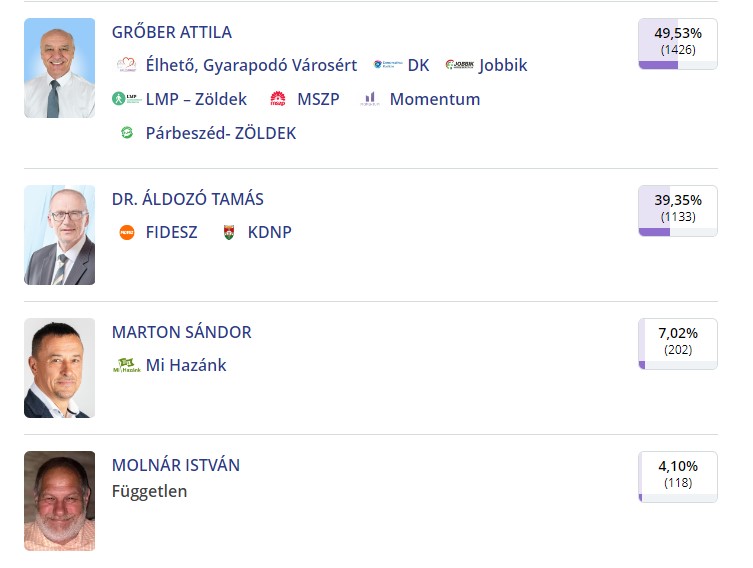Image resolution: width=753 pixels, height=568 pixels.
Task: Open Grőber Attila's candidate name link
Action: coord(172,32)
